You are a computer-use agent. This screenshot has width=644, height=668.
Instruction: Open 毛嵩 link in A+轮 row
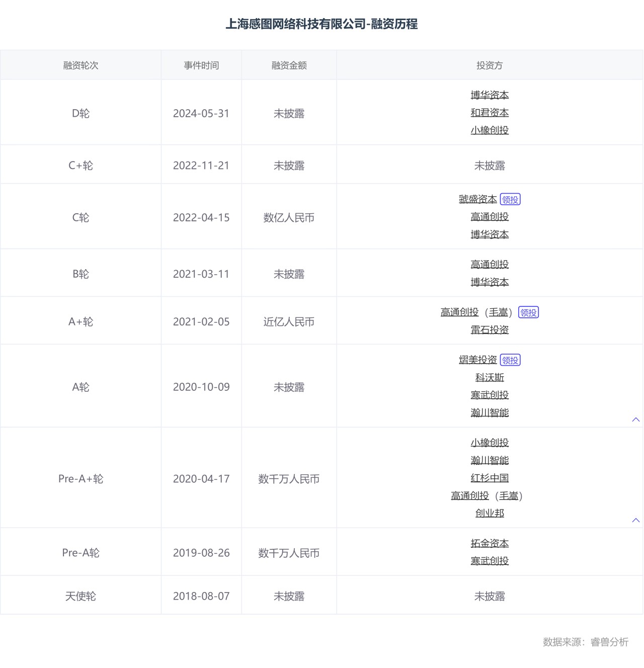tap(499, 312)
